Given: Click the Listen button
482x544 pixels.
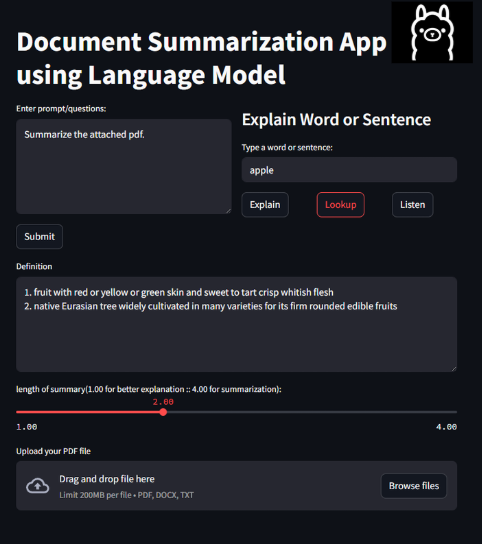Looking at the screenshot, I should tap(413, 205).
